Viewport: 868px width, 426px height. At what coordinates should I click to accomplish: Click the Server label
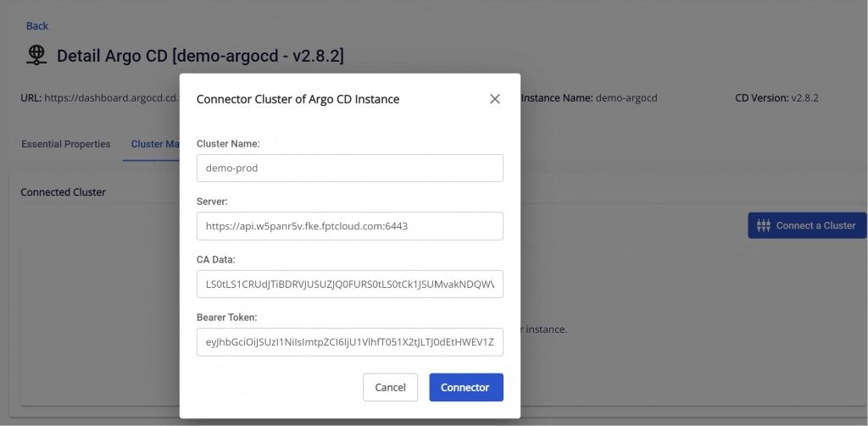pyautogui.click(x=212, y=202)
